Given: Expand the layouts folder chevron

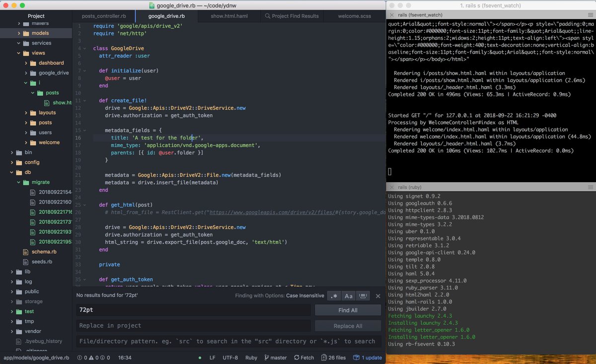Looking at the screenshot, I should 26,113.
